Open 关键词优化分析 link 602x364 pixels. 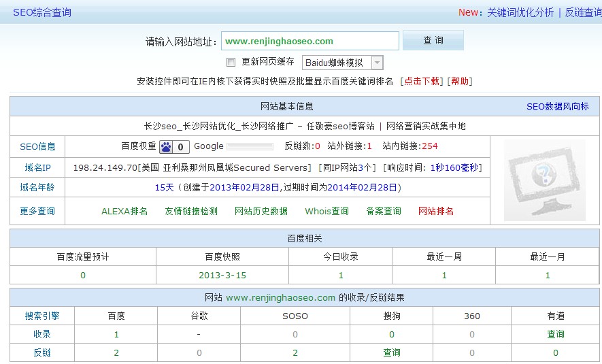(x=520, y=12)
